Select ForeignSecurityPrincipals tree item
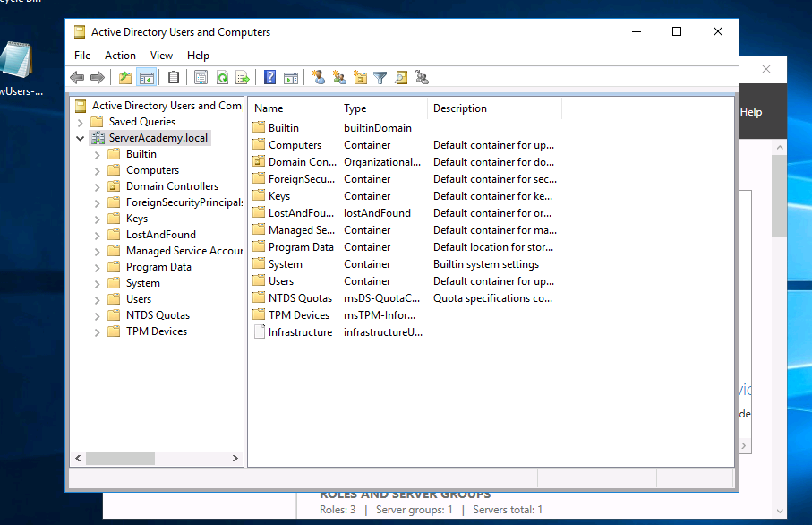The height and width of the screenshot is (525, 812). (184, 202)
